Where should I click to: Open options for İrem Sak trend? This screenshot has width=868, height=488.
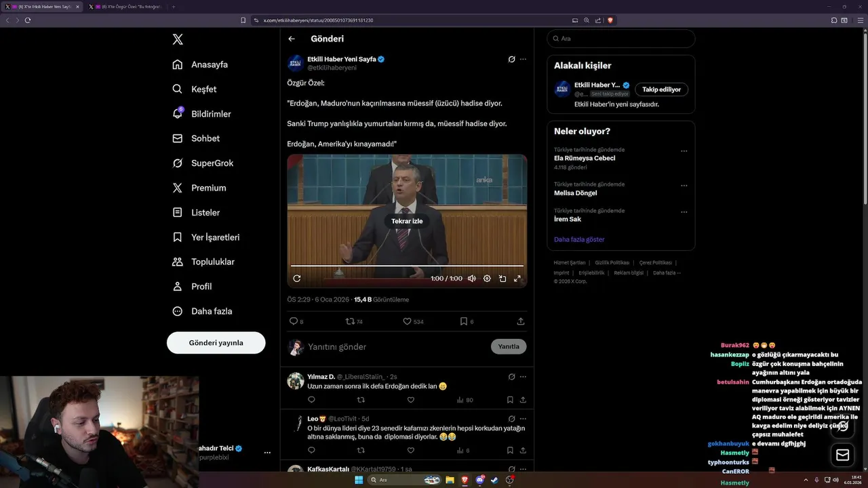[x=684, y=212]
